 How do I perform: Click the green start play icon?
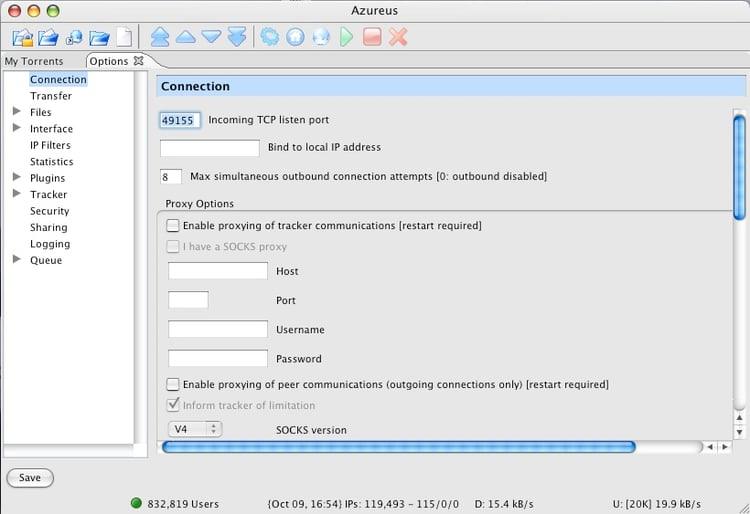[347, 37]
